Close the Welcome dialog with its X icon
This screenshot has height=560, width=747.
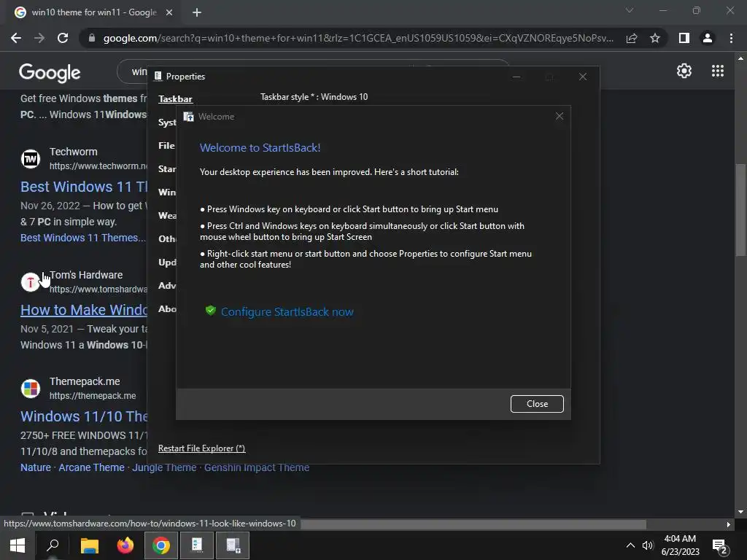[x=560, y=116]
